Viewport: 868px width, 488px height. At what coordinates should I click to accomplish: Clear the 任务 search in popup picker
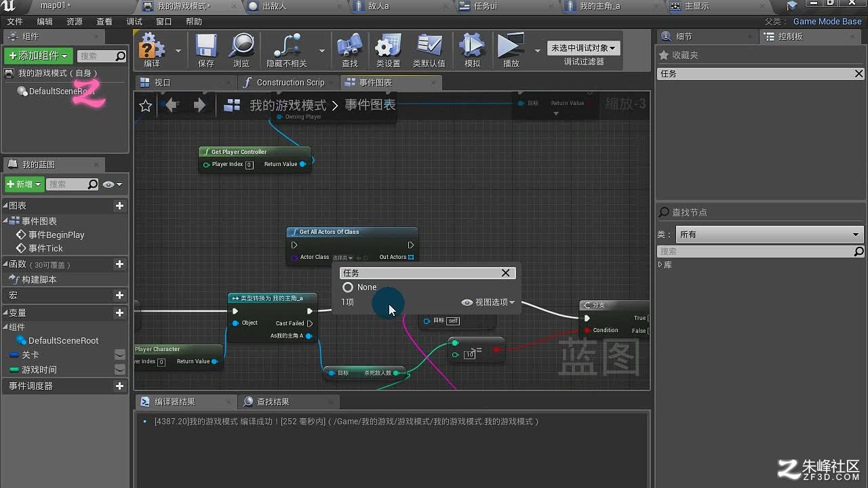click(505, 272)
